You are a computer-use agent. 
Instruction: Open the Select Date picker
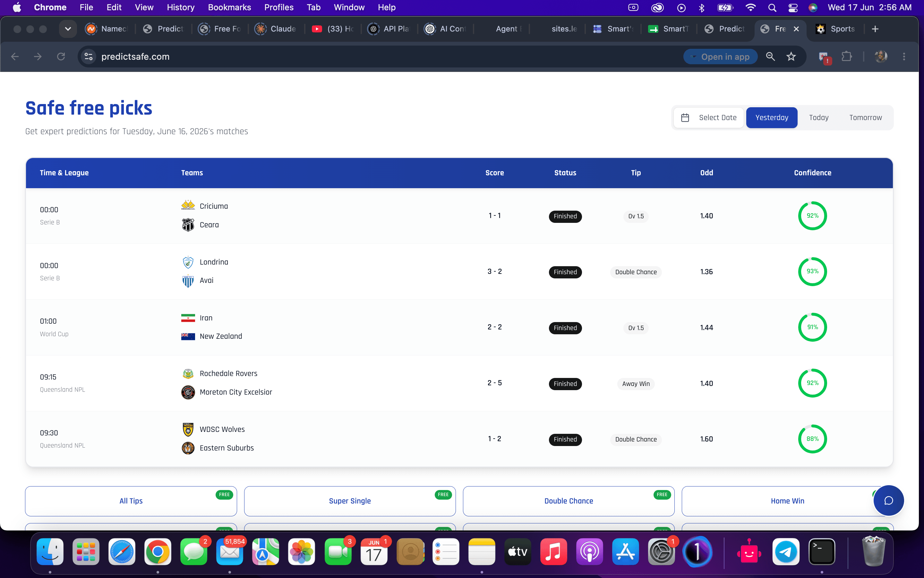coord(709,117)
